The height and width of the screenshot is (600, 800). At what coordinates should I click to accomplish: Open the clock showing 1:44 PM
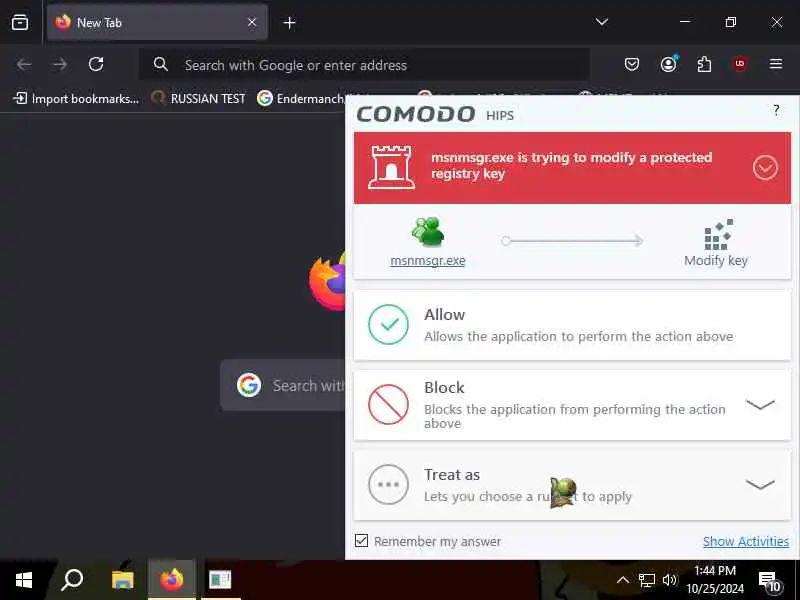tap(715, 580)
